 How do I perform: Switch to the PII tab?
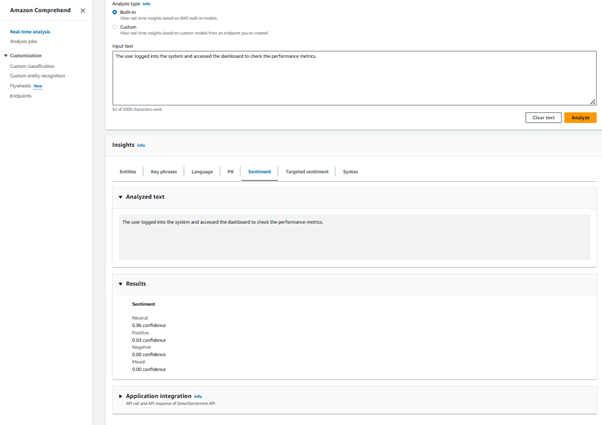coord(230,172)
